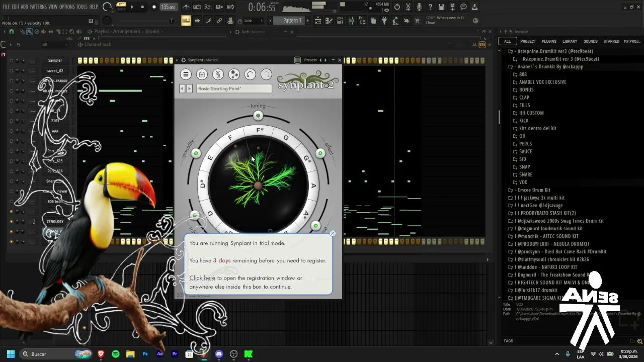Open the Synplant DNA editor icon

(x=218, y=74)
